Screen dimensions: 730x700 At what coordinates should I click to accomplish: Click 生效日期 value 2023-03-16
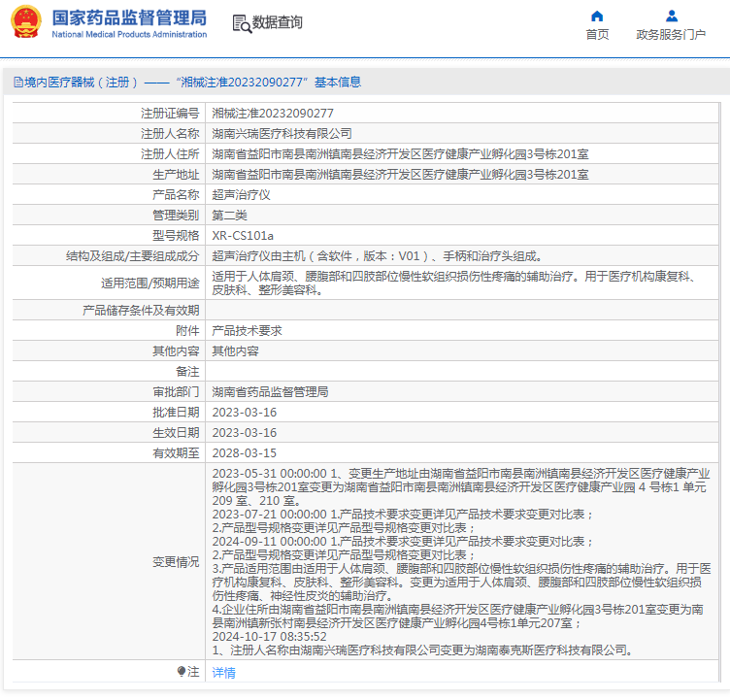click(244, 433)
